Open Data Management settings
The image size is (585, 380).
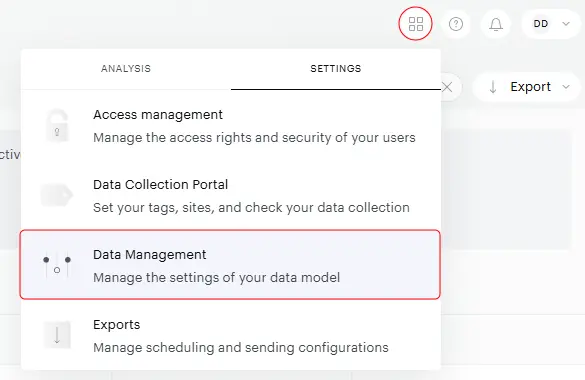230,264
